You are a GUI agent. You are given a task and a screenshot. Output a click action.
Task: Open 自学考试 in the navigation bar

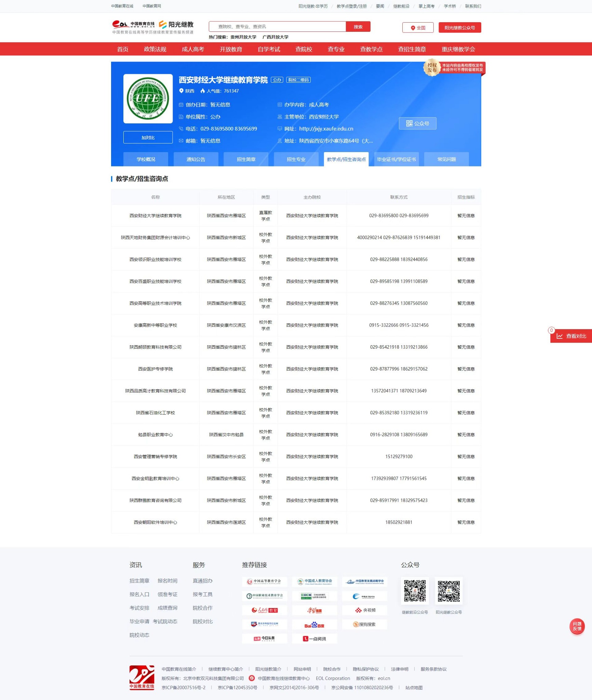tap(269, 49)
